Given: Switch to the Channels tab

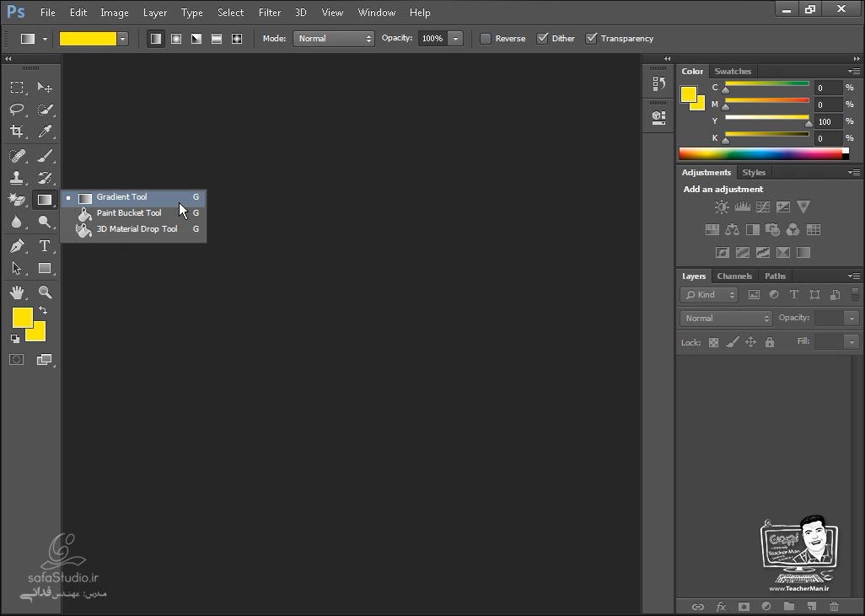Looking at the screenshot, I should coord(734,276).
